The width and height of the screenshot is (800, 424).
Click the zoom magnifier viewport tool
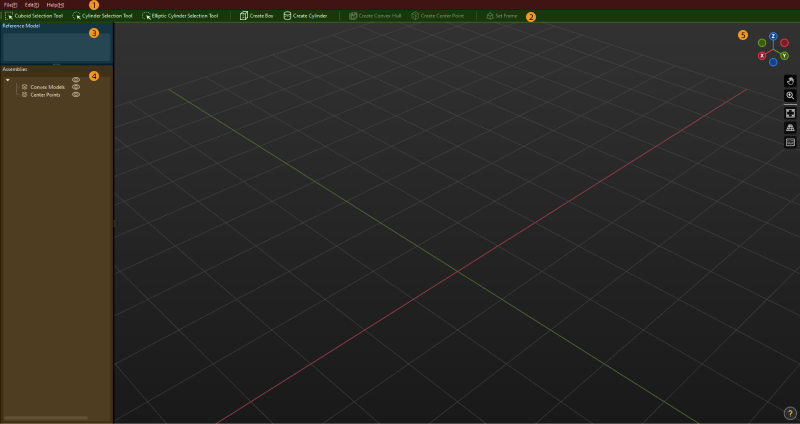click(x=790, y=95)
